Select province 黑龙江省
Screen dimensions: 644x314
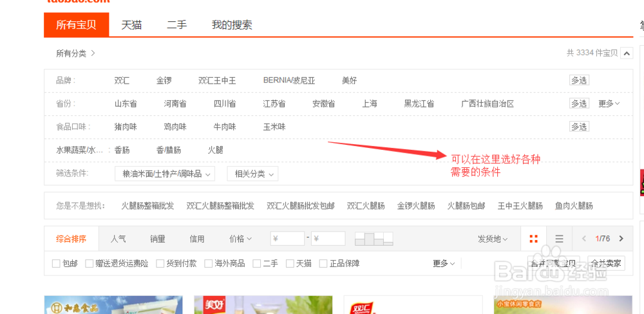pyautogui.click(x=419, y=104)
